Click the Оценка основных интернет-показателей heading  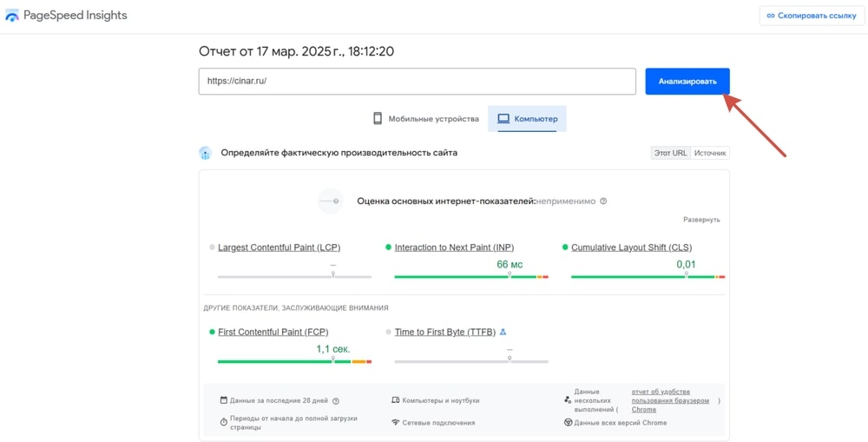446,201
